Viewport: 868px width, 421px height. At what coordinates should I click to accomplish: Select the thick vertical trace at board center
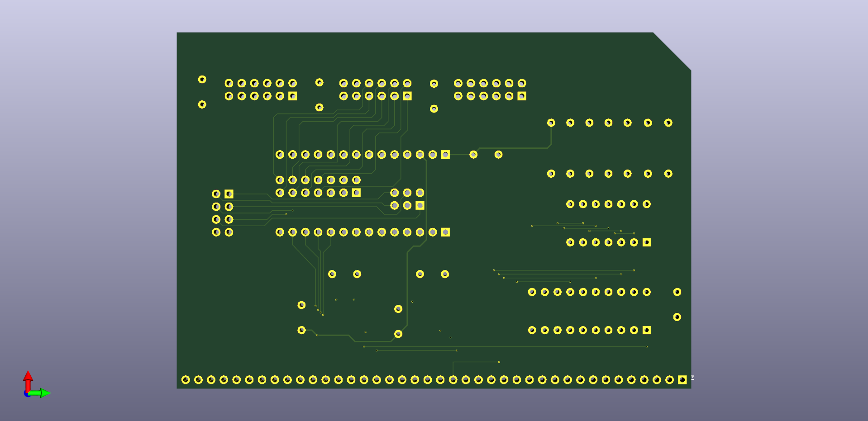[x=407, y=289]
